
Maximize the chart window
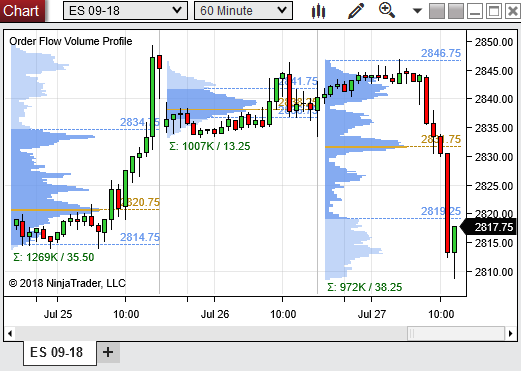tap(494, 11)
